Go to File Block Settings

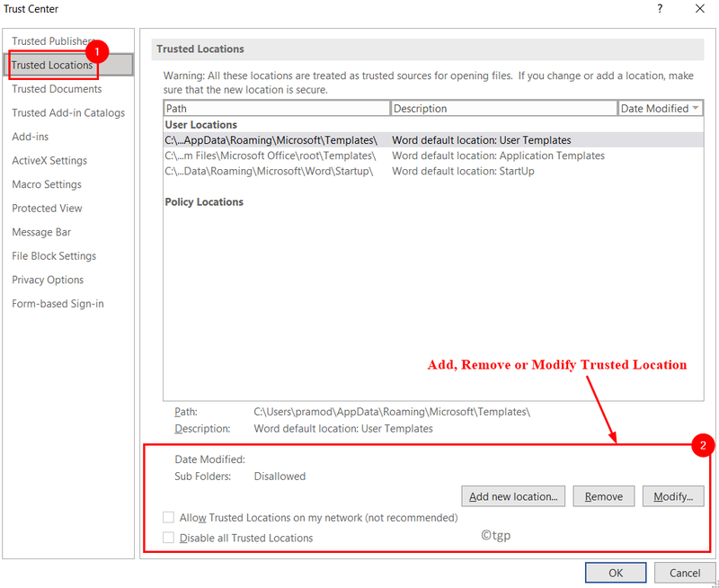pyautogui.click(x=54, y=256)
